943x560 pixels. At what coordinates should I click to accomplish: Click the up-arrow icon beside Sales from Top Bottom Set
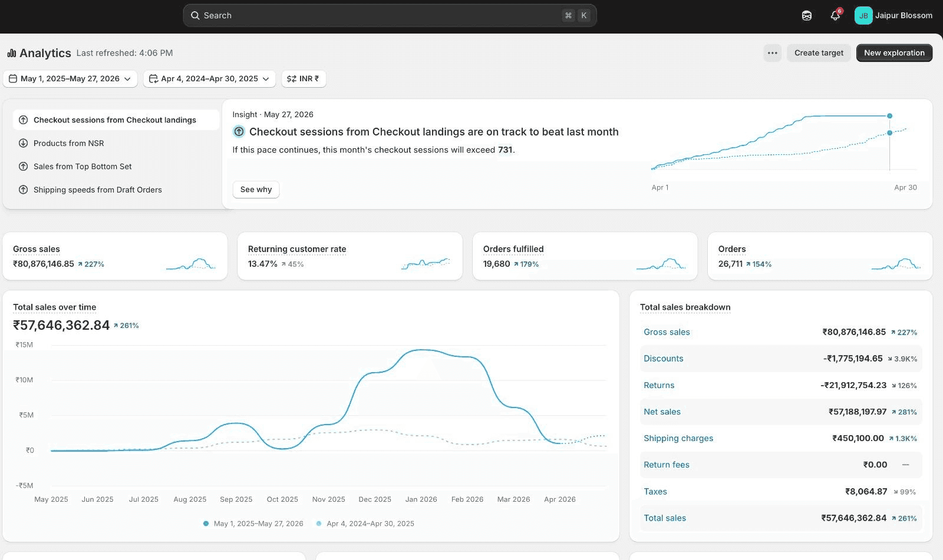pos(24,167)
